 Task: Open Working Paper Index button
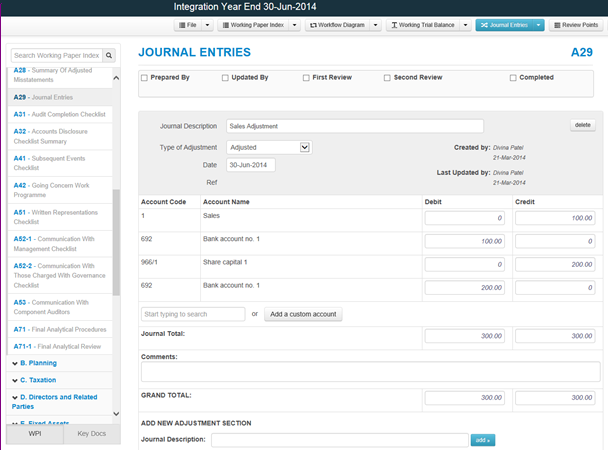point(253,25)
